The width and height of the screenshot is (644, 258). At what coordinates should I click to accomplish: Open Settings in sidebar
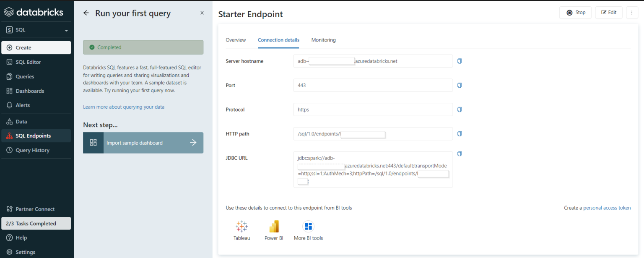tap(36, 252)
